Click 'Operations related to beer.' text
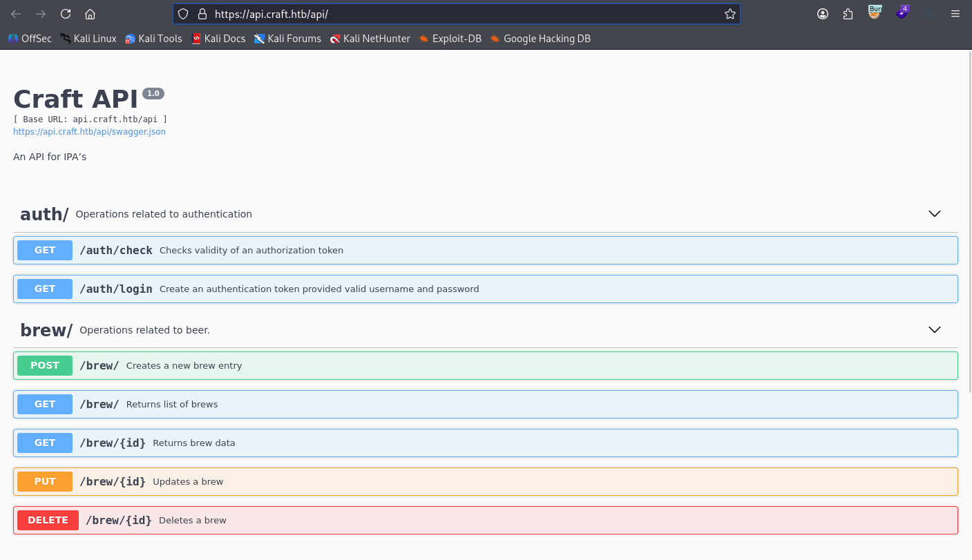 tap(144, 330)
